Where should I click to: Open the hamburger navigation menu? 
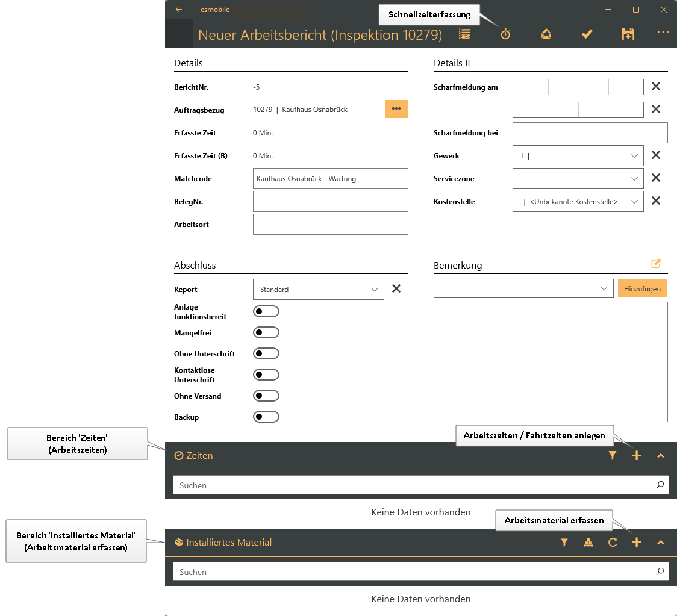pyautogui.click(x=179, y=34)
